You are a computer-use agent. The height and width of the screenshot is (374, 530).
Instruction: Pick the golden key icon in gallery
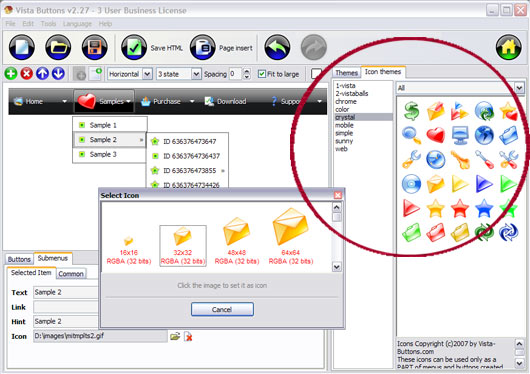(460, 159)
